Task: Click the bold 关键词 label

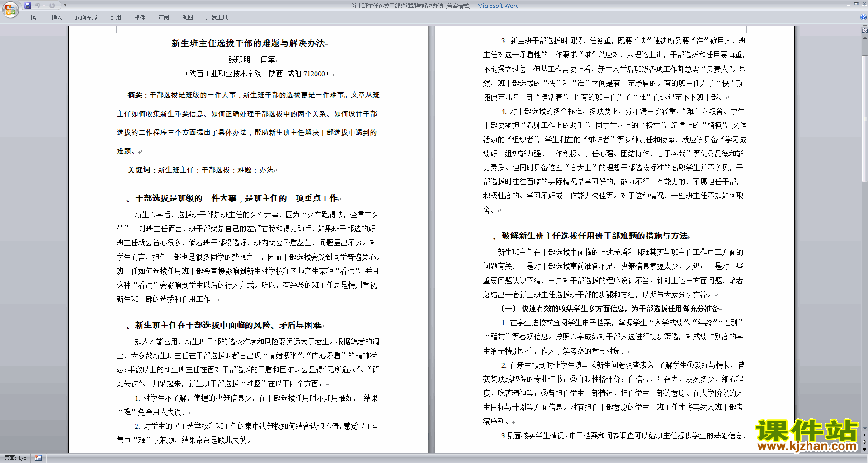Action: 141,170
